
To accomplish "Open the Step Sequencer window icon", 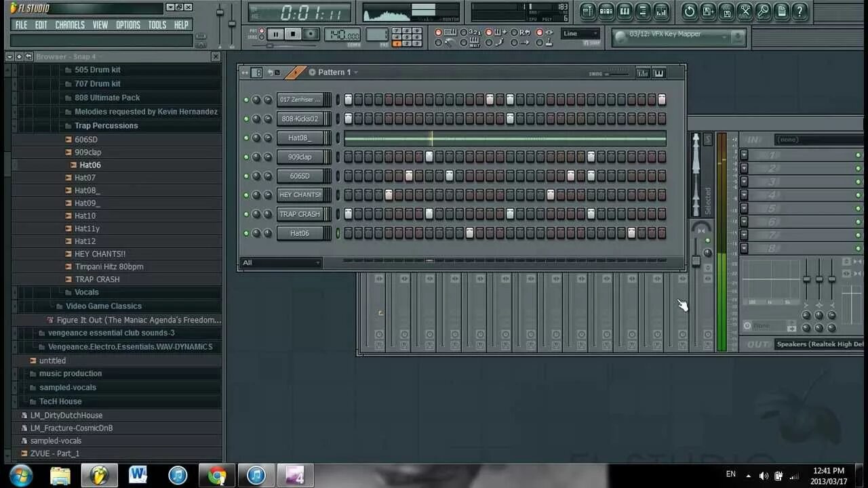I will [606, 11].
